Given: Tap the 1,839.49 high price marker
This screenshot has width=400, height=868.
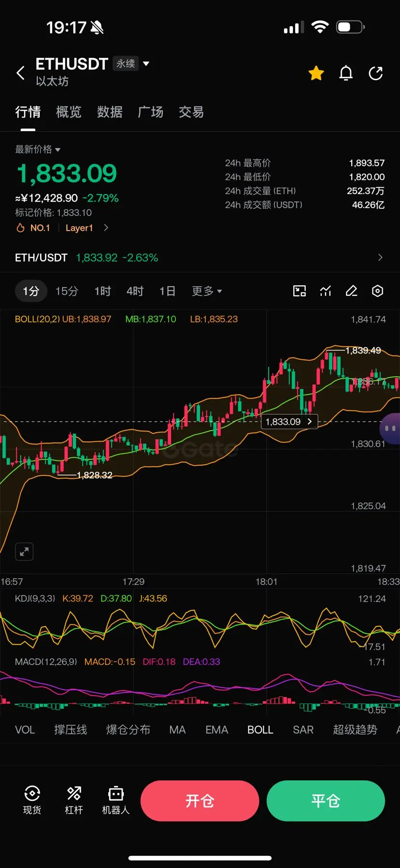Looking at the screenshot, I should 363,350.
